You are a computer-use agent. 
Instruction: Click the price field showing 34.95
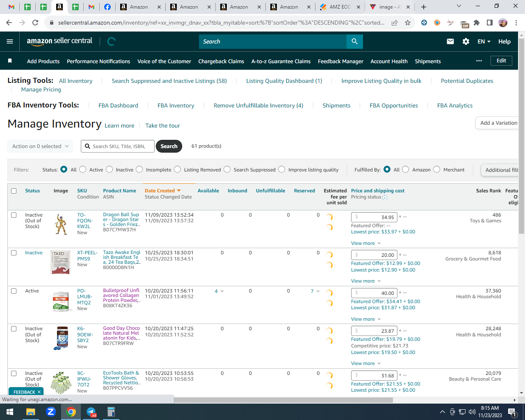374,217
